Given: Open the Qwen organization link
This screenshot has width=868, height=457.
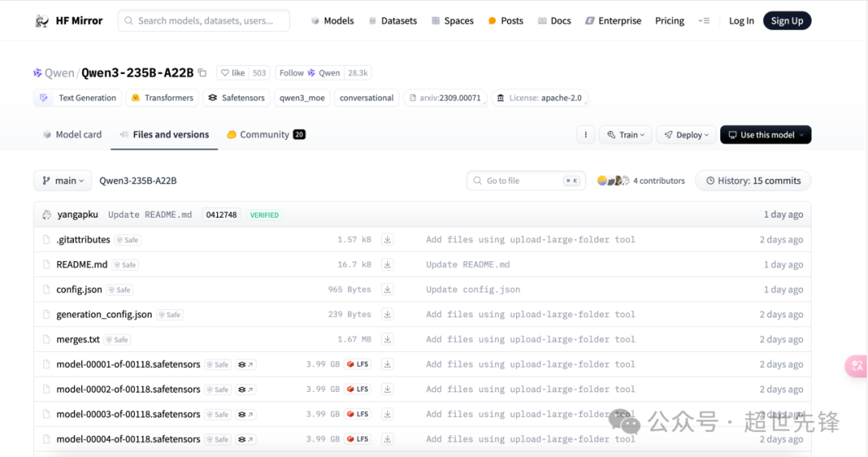Looking at the screenshot, I should pos(59,72).
